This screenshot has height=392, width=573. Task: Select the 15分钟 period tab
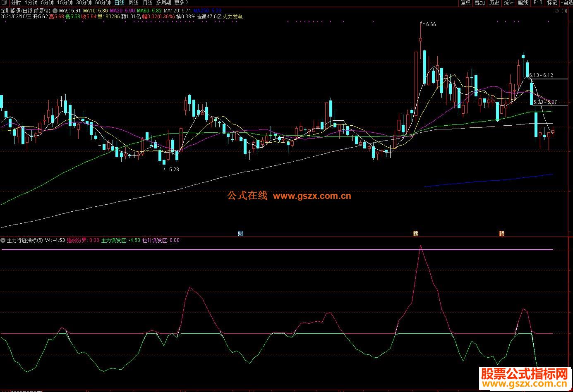click(65, 3)
